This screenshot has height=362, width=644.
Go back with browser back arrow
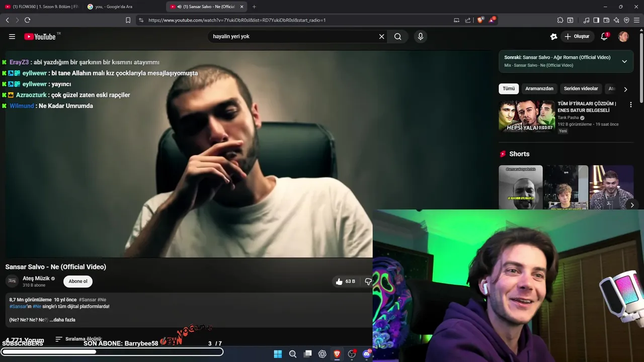[7, 20]
